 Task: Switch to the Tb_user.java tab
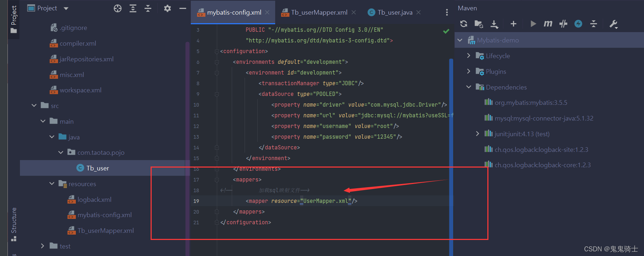point(395,12)
